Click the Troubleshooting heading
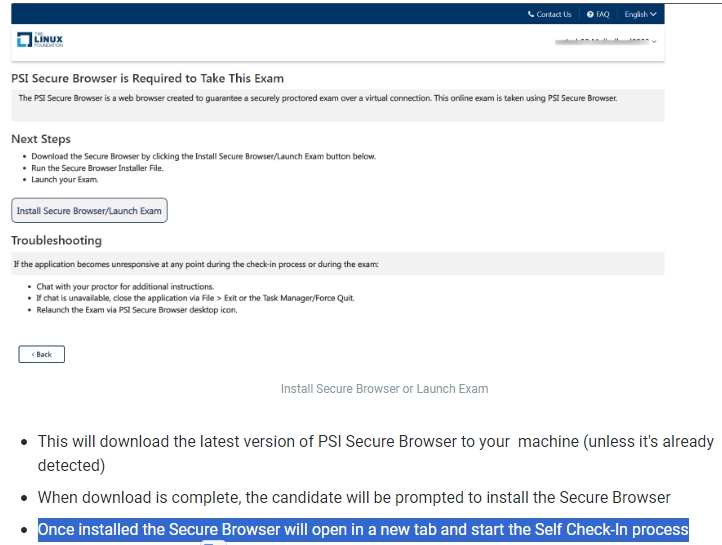This screenshot has height=545, width=722. click(x=56, y=240)
